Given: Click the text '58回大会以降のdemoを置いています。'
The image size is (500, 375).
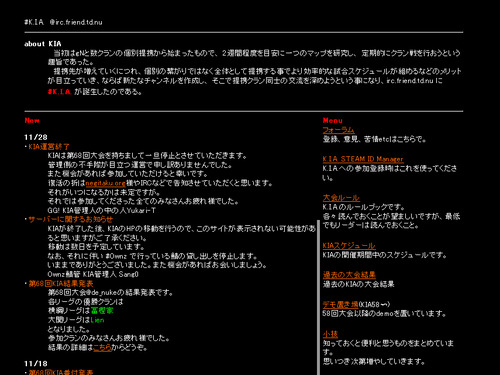Looking at the screenshot, I should [384, 314].
